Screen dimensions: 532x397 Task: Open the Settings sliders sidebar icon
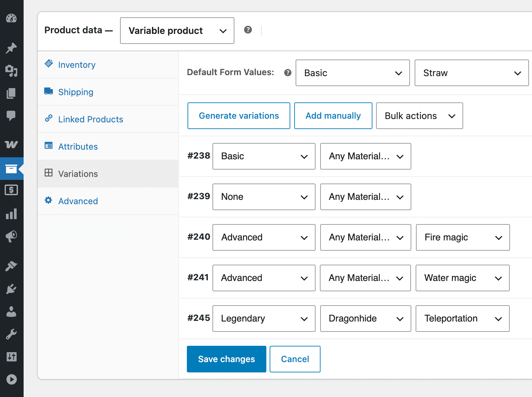pyautogui.click(x=11, y=357)
